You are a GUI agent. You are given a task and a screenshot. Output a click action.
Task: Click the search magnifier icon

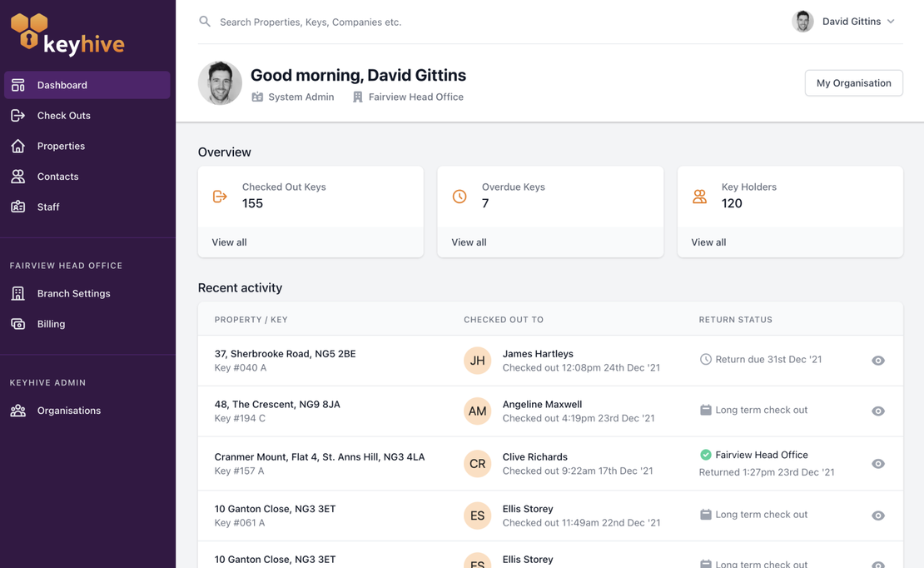pos(205,22)
